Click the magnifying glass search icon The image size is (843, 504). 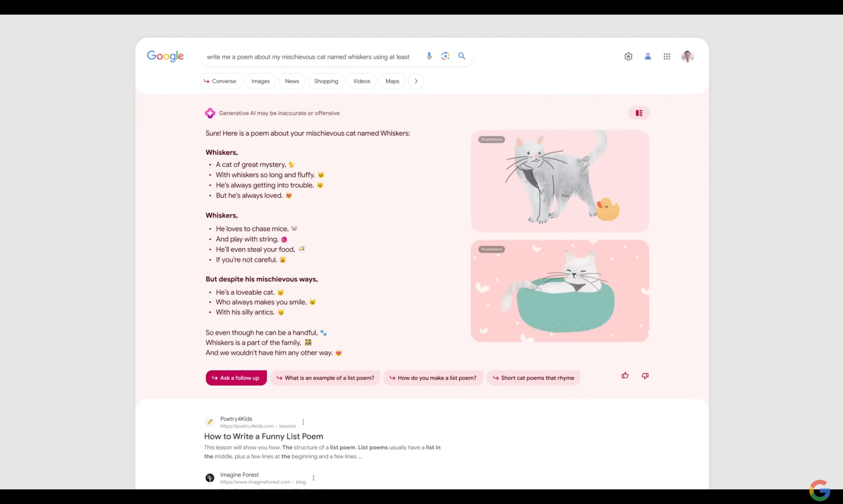[462, 56]
